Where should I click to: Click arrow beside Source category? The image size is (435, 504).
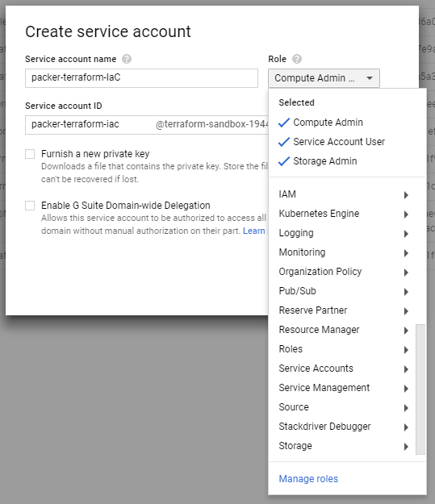tap(406, 407)
